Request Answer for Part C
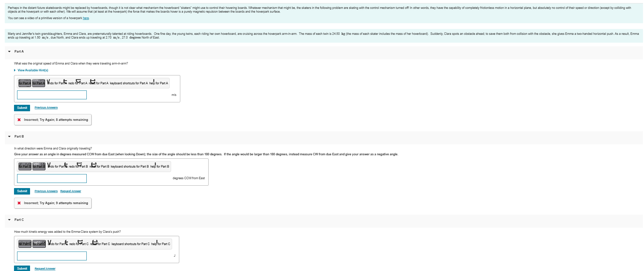 click(45, 269)
